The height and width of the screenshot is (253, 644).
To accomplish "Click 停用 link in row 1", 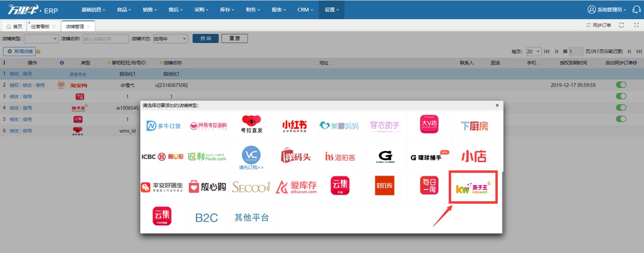I will tap(27, 74).
